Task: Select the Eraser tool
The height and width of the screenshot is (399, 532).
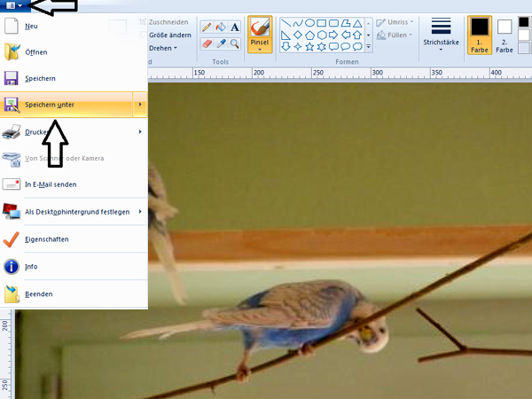Action: click(x=207, y=43)
